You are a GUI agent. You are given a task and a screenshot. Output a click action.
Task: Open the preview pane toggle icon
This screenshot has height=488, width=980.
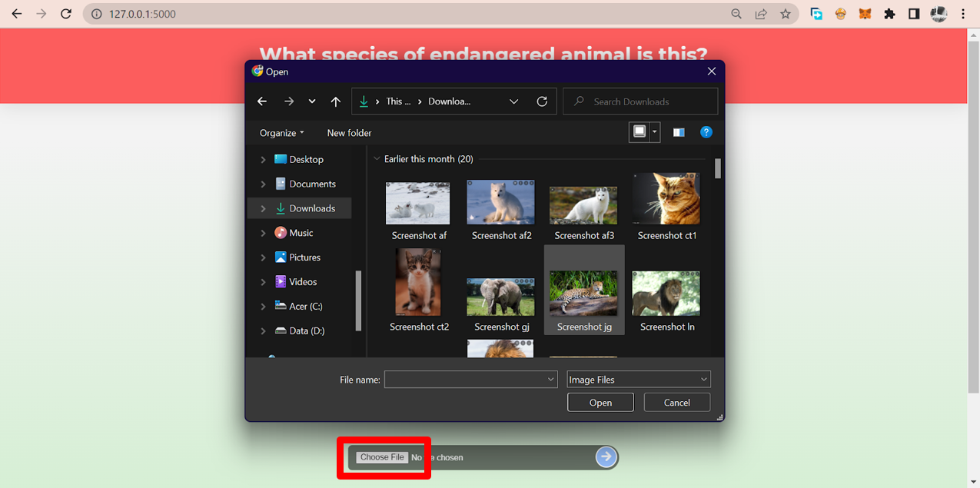click(679, 131)
